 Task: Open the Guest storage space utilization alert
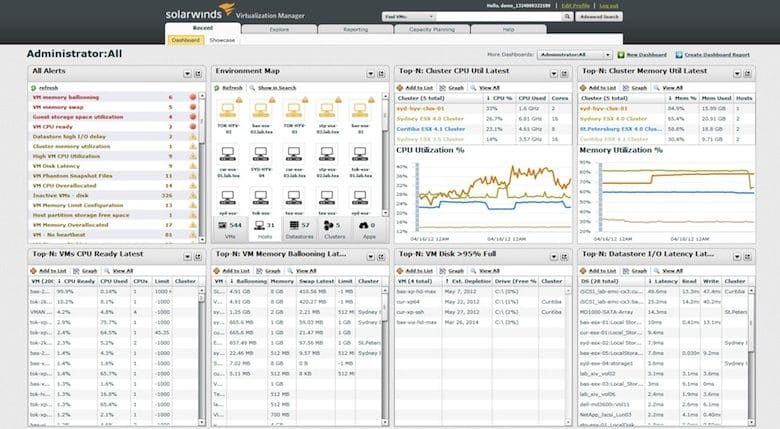click(x=78, y=117)
